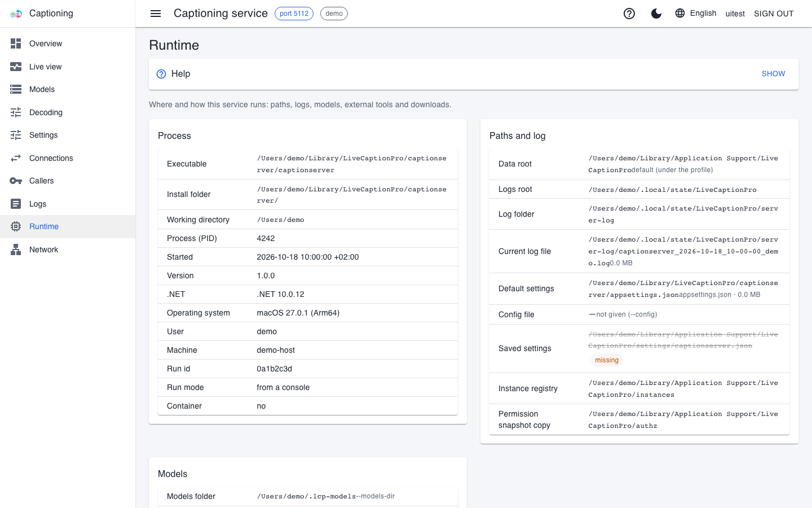Click Logs root path value
The image size is (812, 508).
[x=673, y=190]
